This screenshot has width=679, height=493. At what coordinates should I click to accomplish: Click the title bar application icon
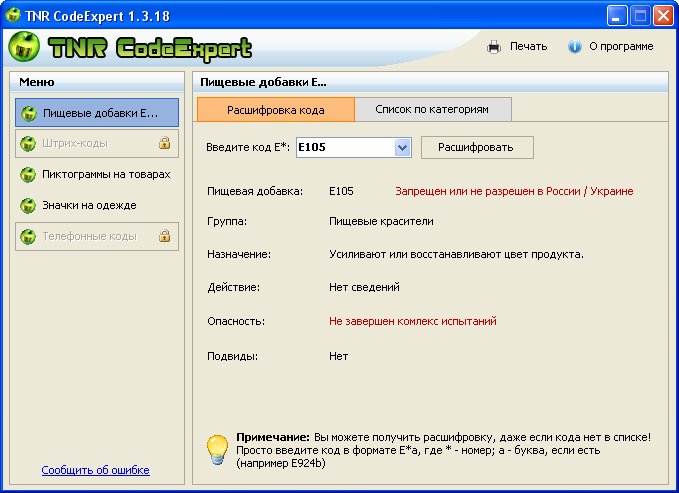(x=13, y=13)
